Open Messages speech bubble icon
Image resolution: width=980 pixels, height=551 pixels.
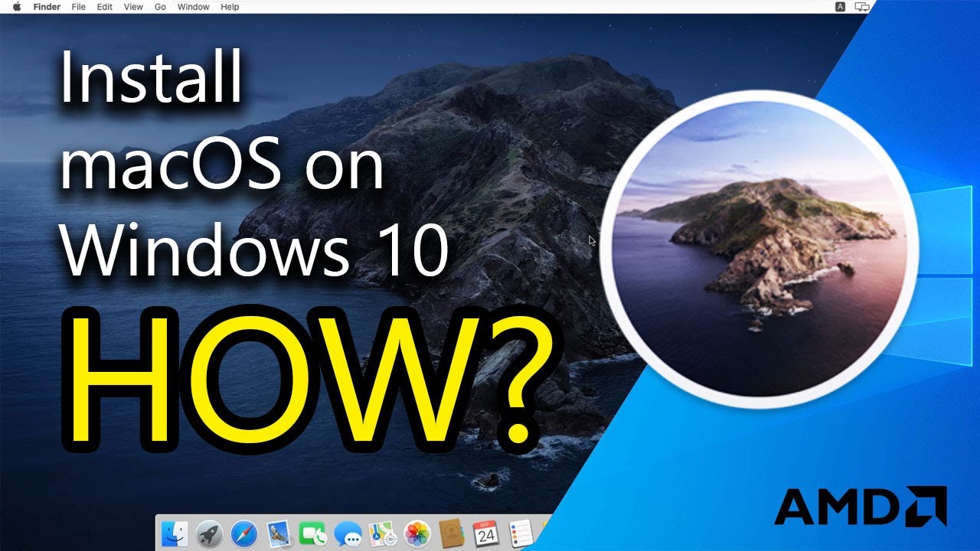[348, 534]
